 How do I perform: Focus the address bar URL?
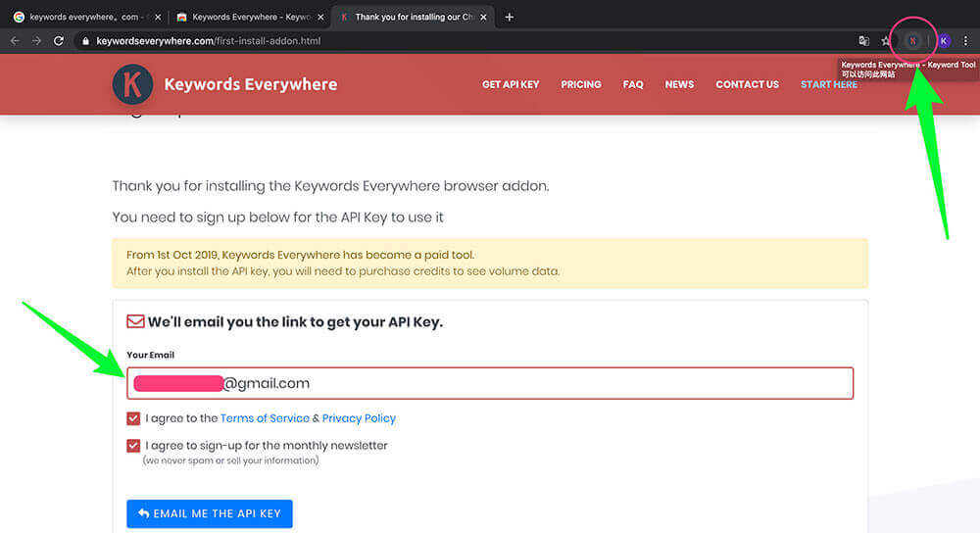coord(208,40)
